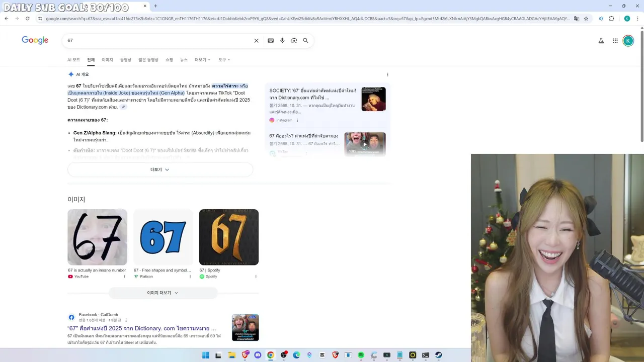Expand the 더보기 tab dropdown

(x=202, y=60)
